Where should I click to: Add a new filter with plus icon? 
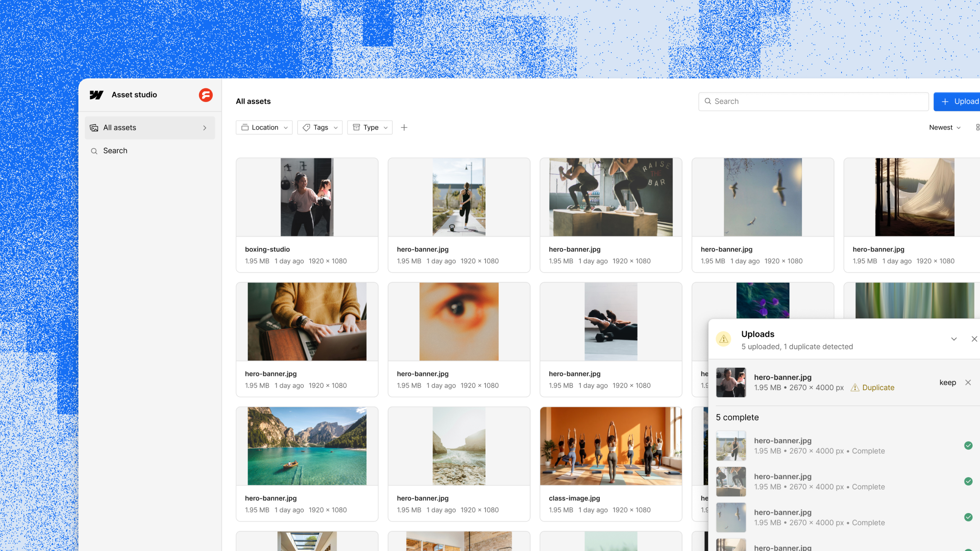tap(404, 127)
